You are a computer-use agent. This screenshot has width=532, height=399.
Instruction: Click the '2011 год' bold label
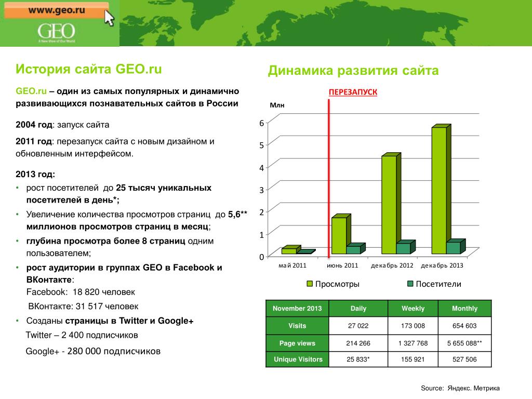(34, 141)
